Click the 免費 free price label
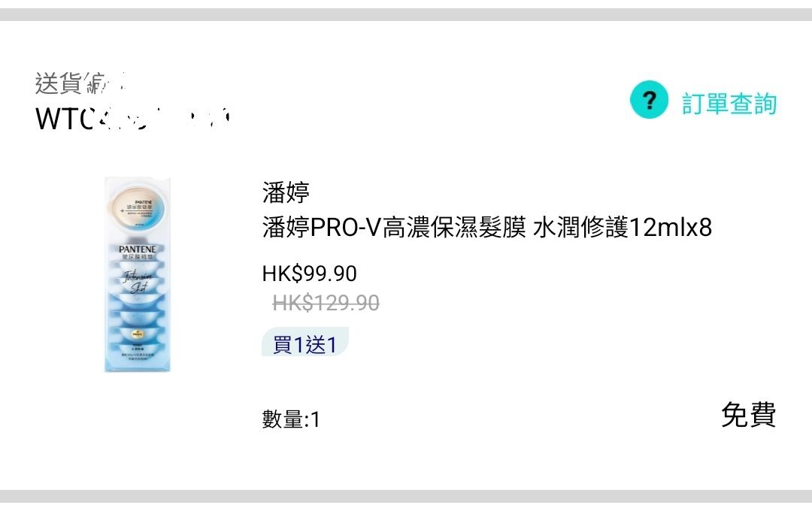Image resolution: width=812 pixels, height=514 pixels. tap(749, 415)
